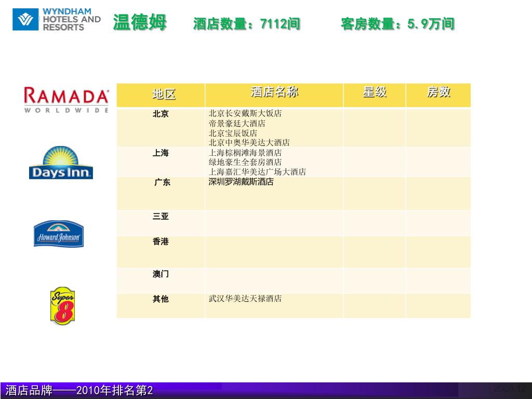Click 北京宝辰饭店 hotel name
Screen dimensions: 532x399
click(x=233, y=133)
